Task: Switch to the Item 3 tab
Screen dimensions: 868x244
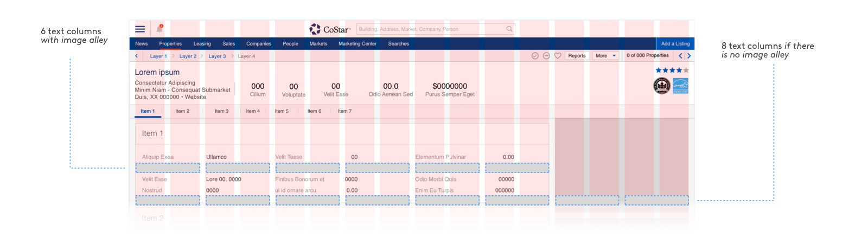Action: point(221,111)
